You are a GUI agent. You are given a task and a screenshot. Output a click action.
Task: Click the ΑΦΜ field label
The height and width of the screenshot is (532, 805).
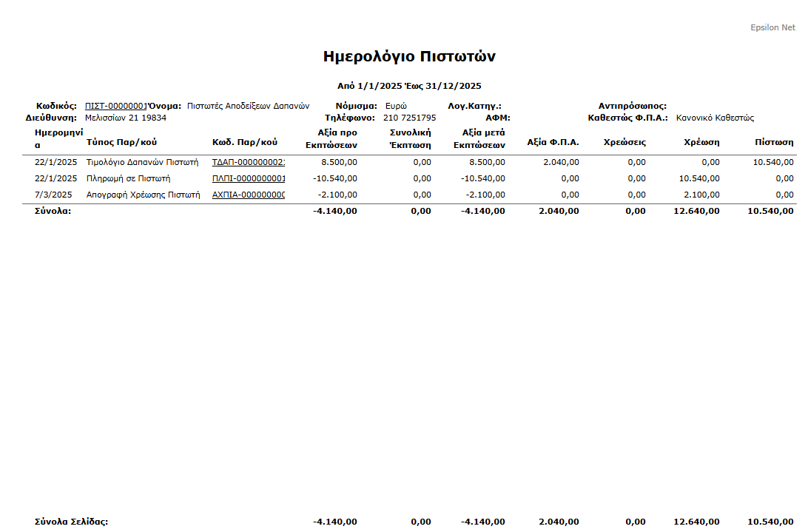(498, 118)
